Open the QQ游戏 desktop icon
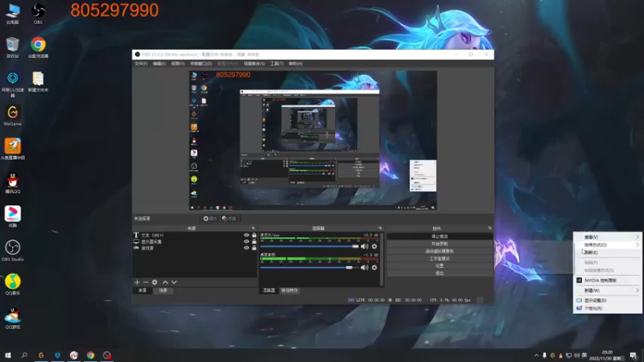644x362 pixels. [13, 319]
